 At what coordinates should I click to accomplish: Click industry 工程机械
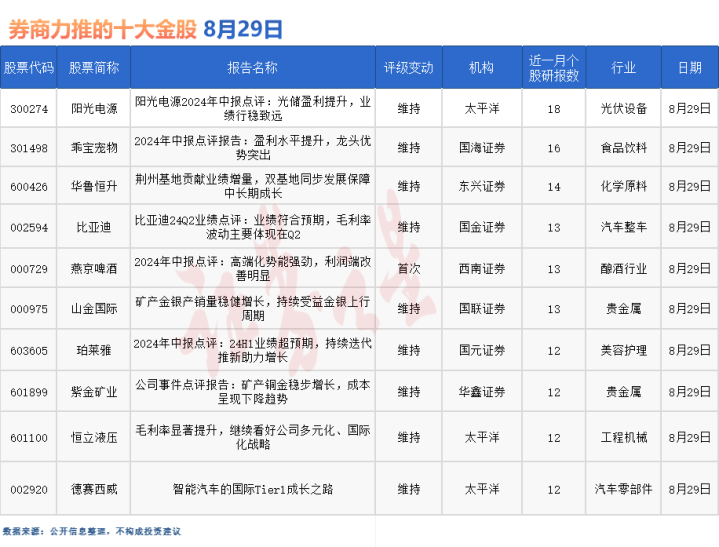click(623, 437)
